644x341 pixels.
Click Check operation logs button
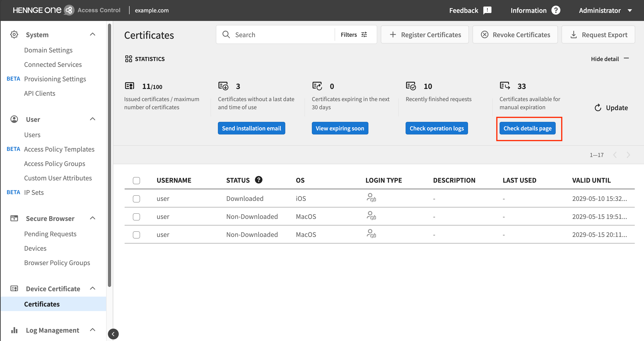pos(437,128)
